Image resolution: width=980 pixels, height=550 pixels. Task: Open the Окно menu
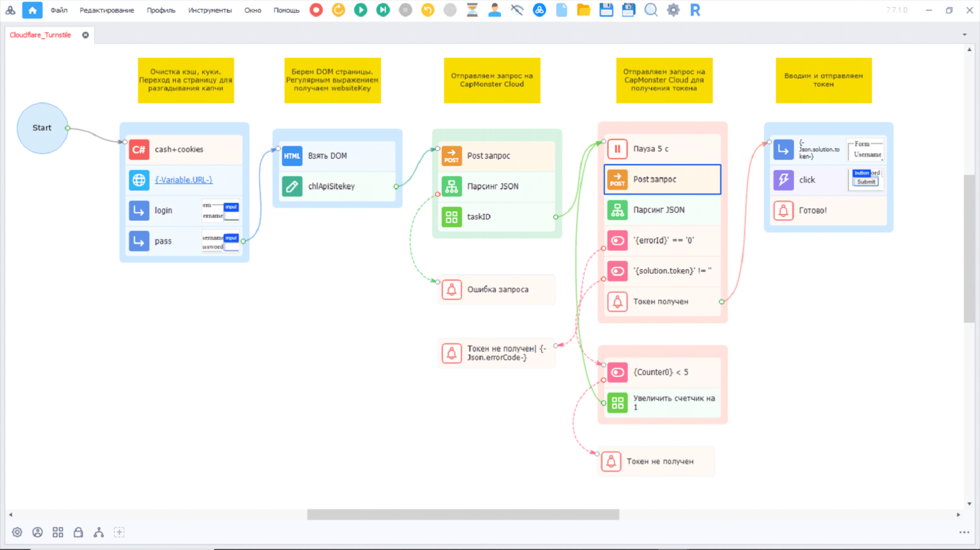pyautogui.click(x=253, y=10)
